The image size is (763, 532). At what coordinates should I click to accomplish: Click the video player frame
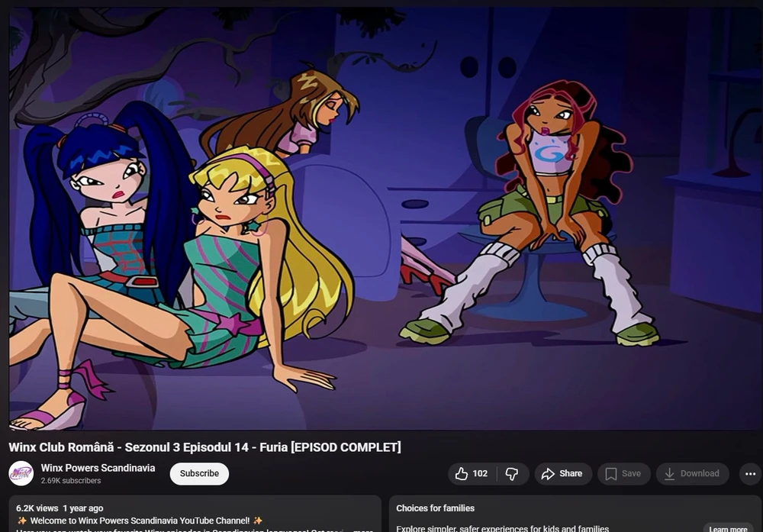(x=385, y=218)
